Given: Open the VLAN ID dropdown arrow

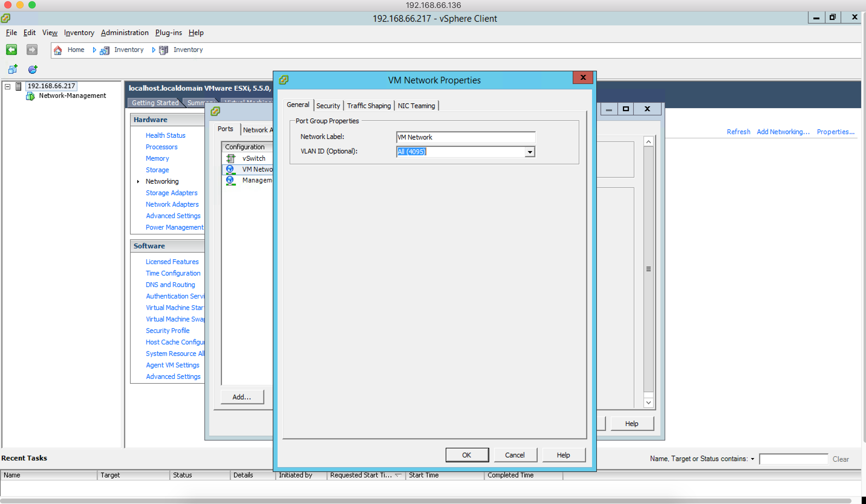Looking at the screenshot, I should pos(530,152).
